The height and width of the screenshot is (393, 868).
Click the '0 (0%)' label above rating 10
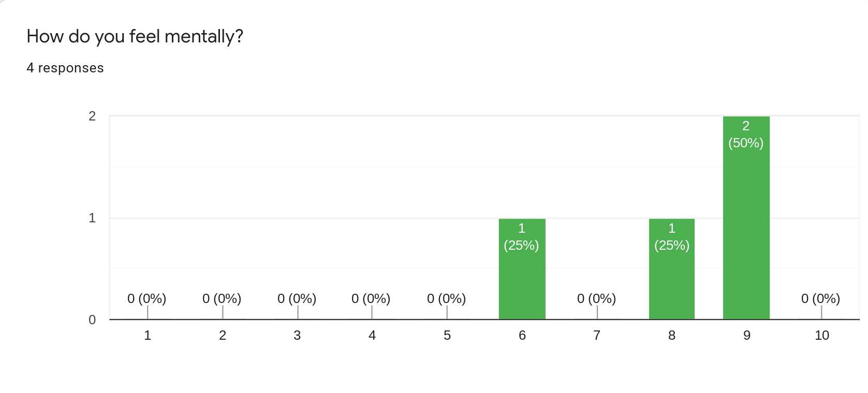coord(821,298)
